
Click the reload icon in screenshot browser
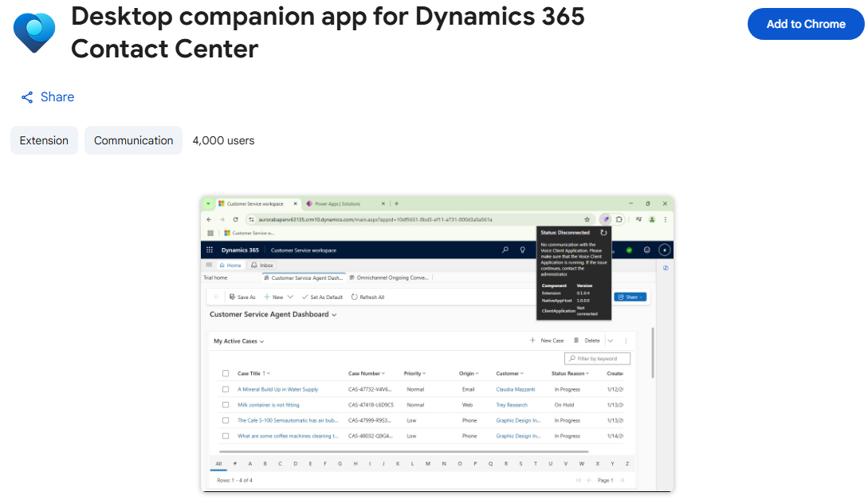235,219
